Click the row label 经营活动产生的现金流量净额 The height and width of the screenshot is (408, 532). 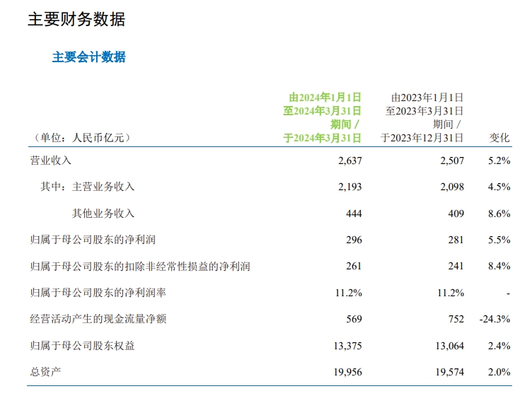coord(98,319)
